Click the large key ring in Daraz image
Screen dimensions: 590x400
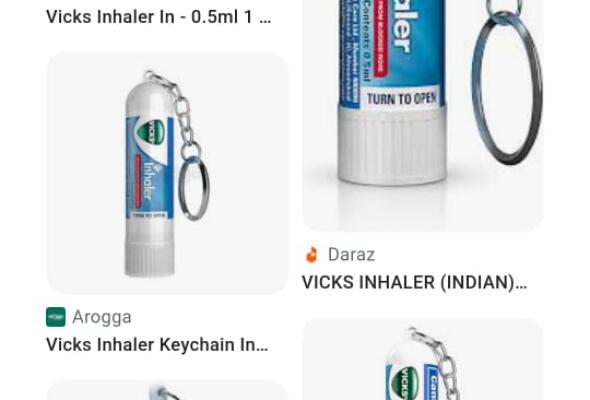507,88
